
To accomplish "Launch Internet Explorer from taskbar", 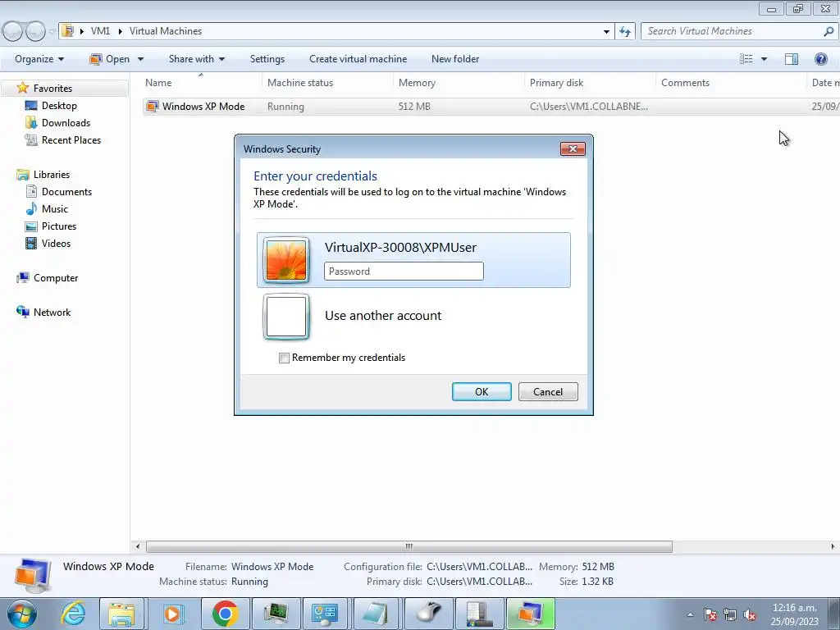I will pyautogui.click(x=73, y=614).
